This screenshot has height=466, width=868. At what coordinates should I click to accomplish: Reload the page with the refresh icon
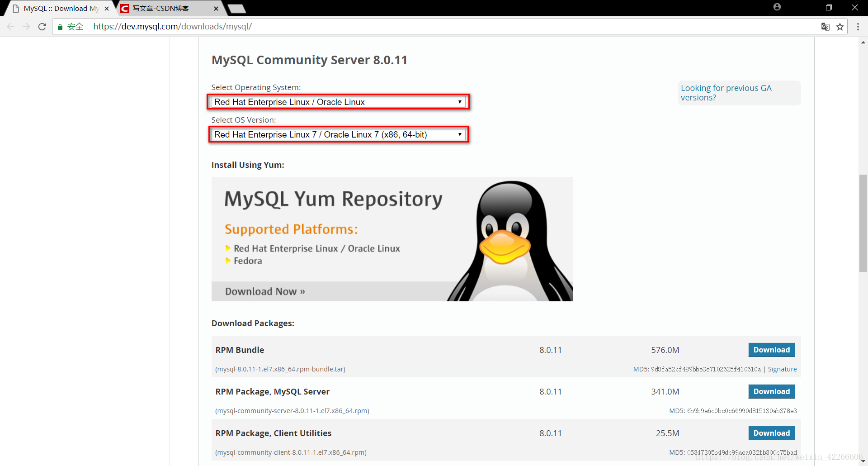[x=42, y=27]
